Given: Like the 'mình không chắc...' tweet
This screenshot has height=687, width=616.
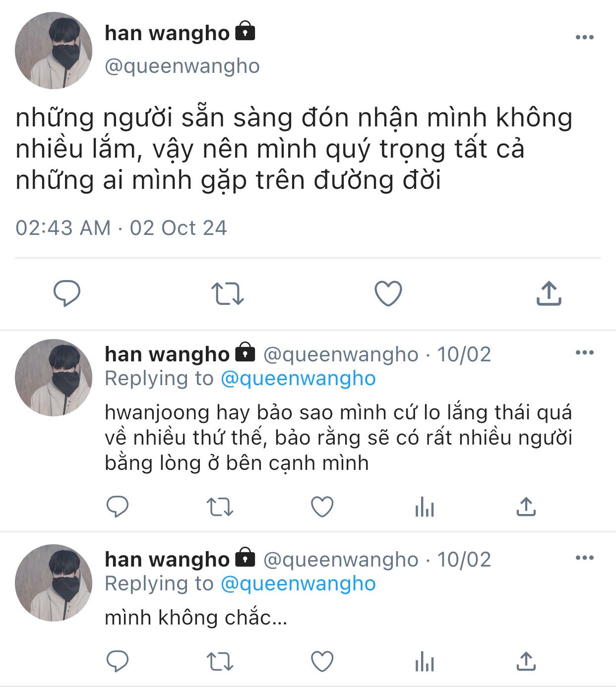Looking at the screenshot, I should point(322,661).
